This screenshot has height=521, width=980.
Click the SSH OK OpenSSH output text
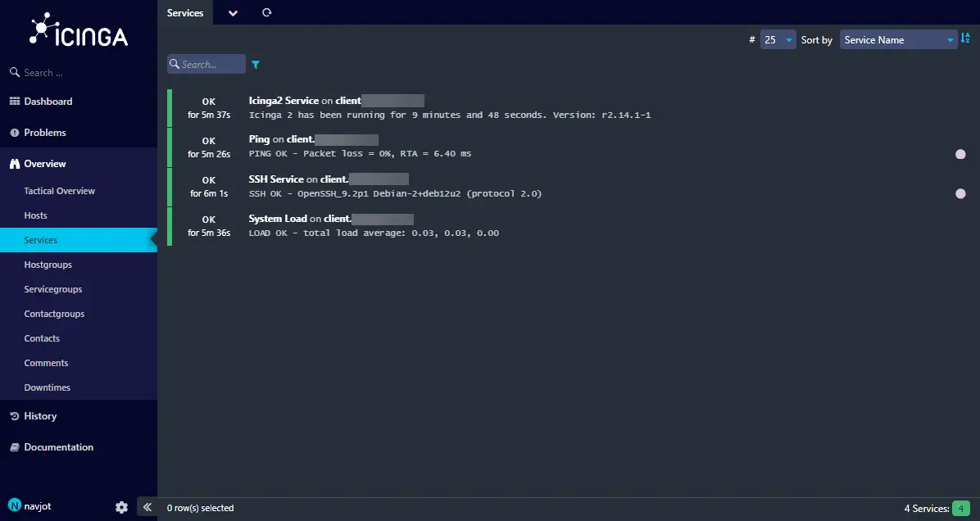[396, 193]
